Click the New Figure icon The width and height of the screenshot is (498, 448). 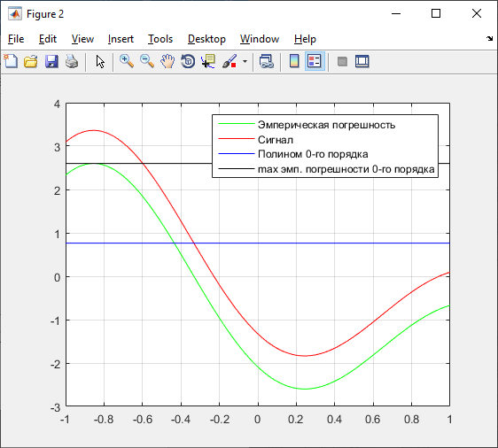pyautogui.click(x=11, y=61)
